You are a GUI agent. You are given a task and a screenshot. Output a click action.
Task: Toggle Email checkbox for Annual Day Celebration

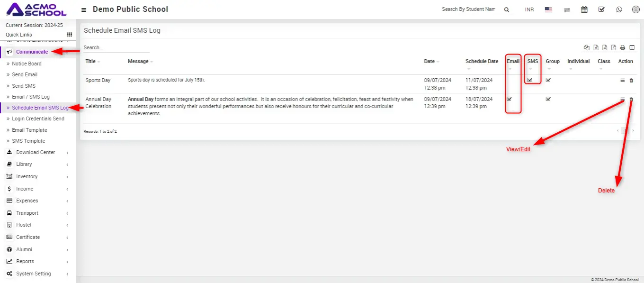click(510, 99)
